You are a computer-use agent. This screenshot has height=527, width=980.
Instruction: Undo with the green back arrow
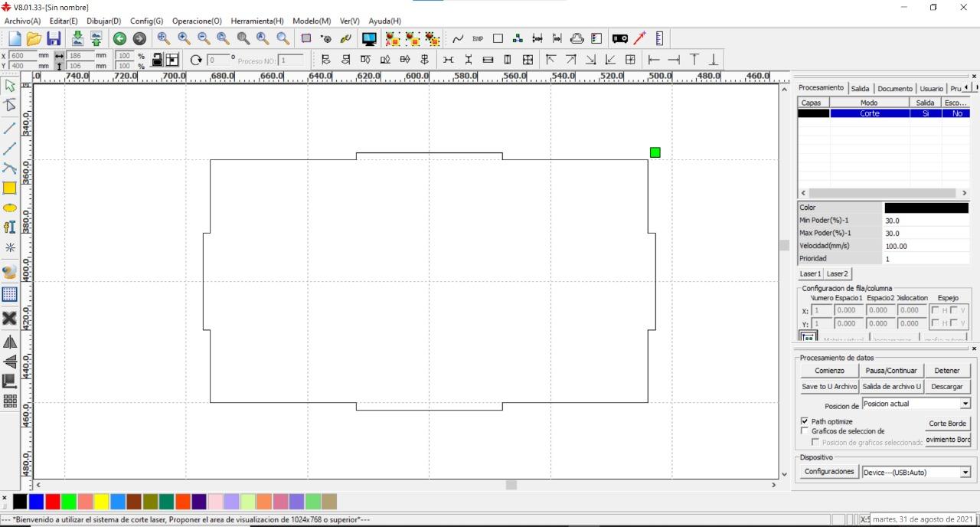[x=119, y=39]
